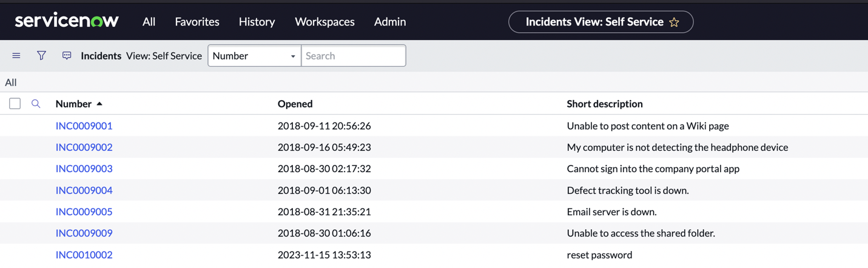Select opened date 2018-09-01 06:13:30
This screenshot has height=268, width=868.
(324, 190)
